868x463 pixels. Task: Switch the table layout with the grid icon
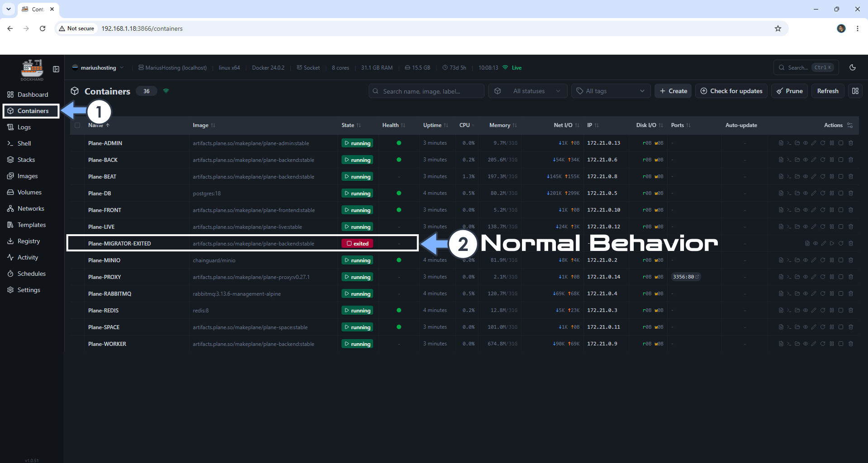point(855,91)
